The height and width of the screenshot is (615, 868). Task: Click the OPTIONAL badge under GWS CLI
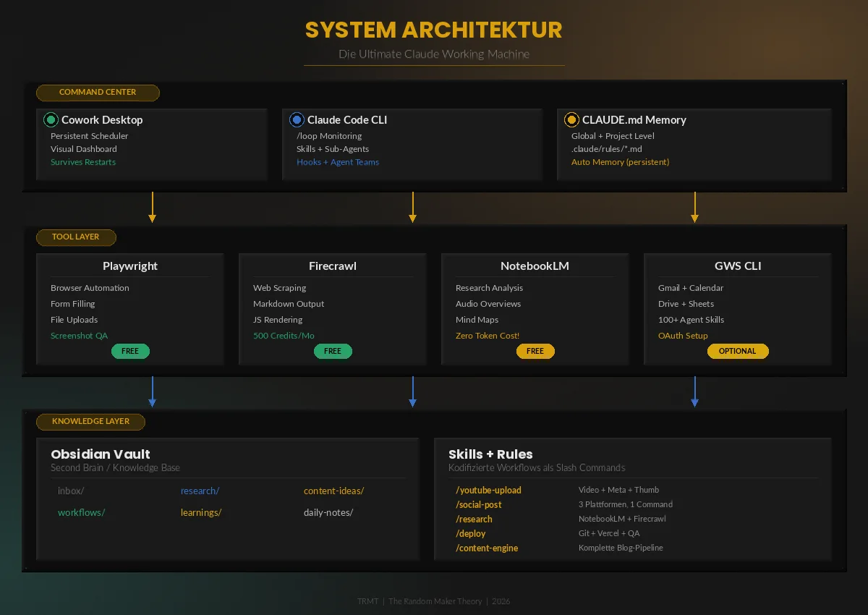[x=738, y=351]
